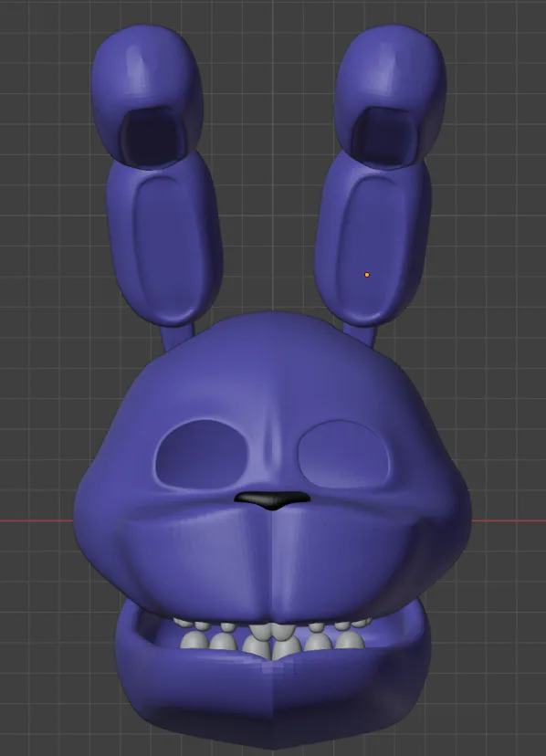
Task: Click the orange origin point on the ear
Action: point(366,275)
